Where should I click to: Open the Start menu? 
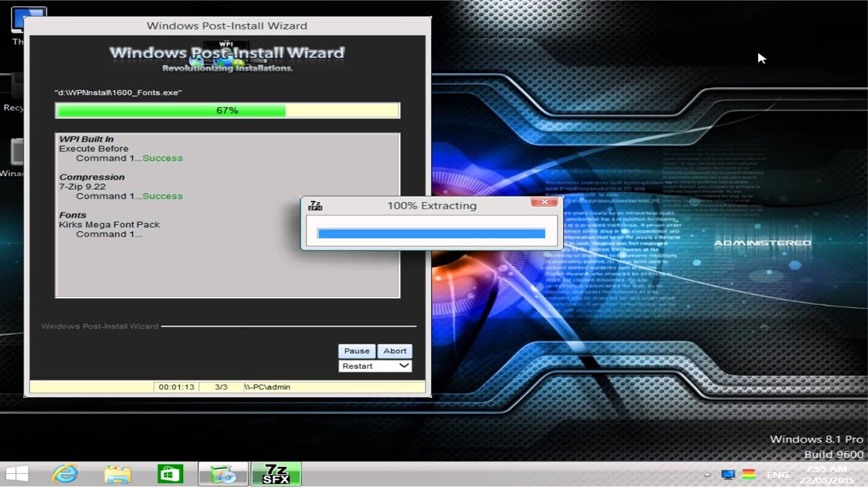tap(17, 474)
